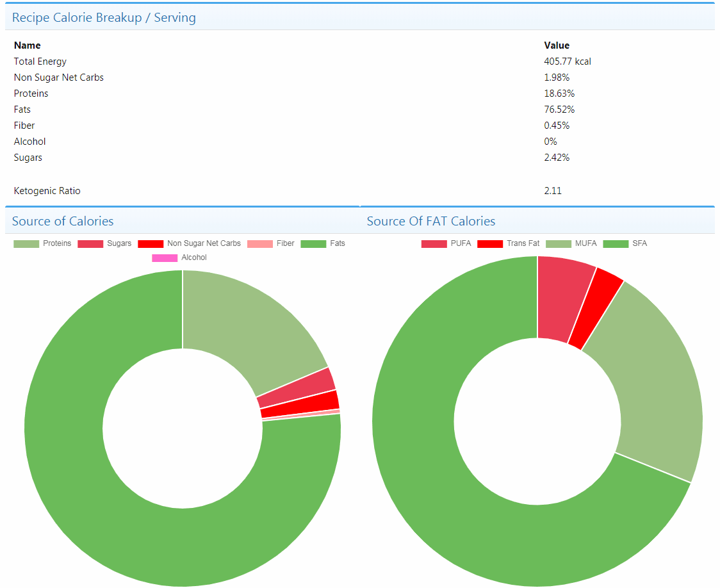Click the 18.63% value
720x588 pixels.
(x=559, y=94)
